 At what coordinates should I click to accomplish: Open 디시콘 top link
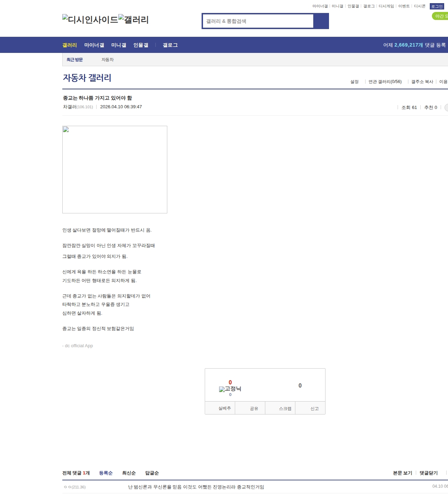click(x=420, y=6)
